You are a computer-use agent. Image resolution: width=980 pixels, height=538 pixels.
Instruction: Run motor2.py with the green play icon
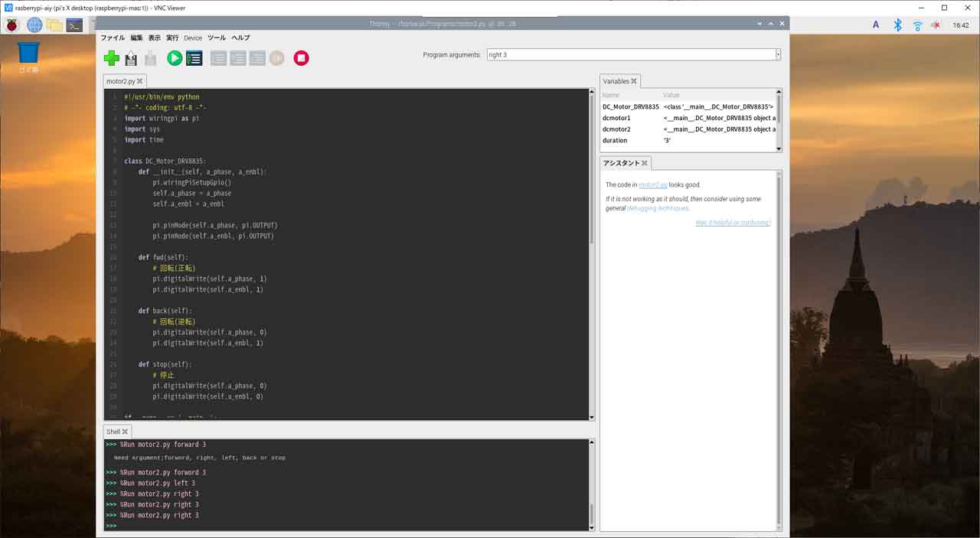(172, 57)
